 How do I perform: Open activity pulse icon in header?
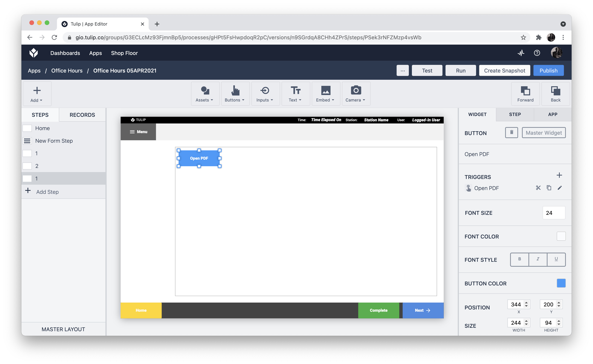(x=521, y=53)
